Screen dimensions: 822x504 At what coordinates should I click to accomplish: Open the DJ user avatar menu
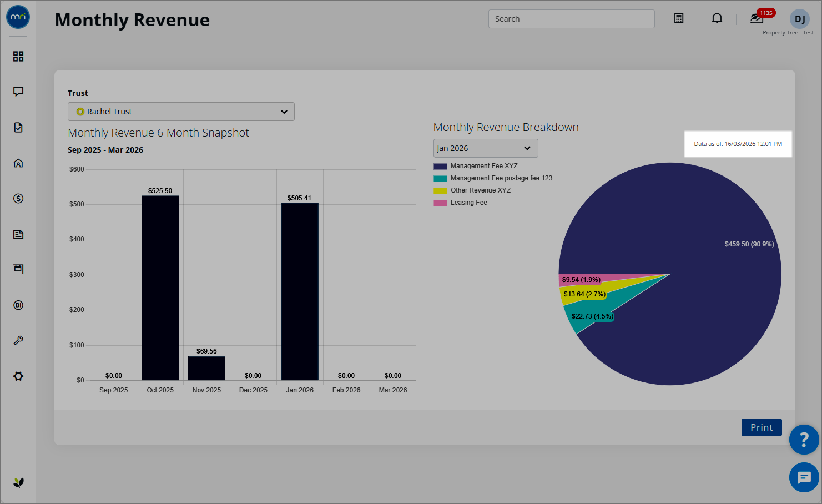tap(800, 19)
